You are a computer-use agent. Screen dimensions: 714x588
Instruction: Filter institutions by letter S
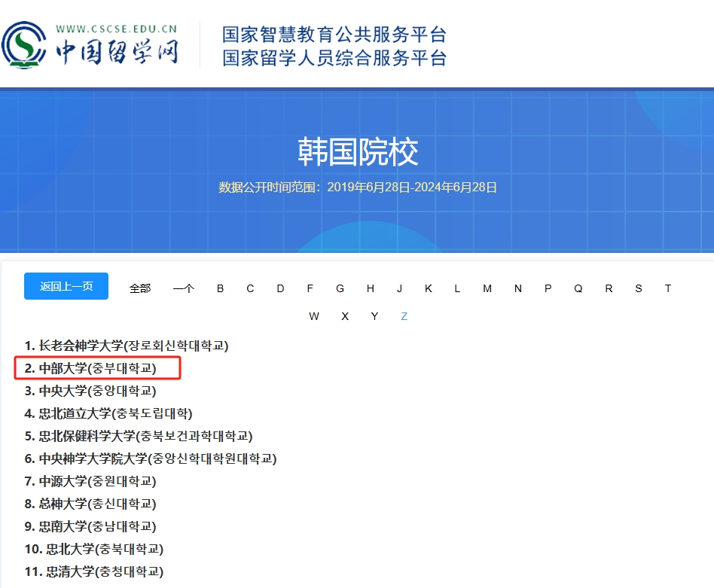[639, 288]
